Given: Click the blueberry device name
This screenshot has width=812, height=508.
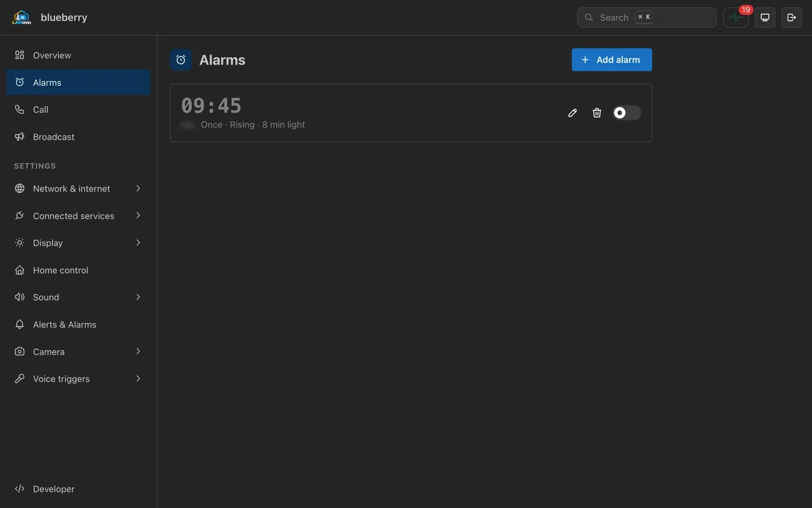Looking at the screenshot, I should click(64, 17).
